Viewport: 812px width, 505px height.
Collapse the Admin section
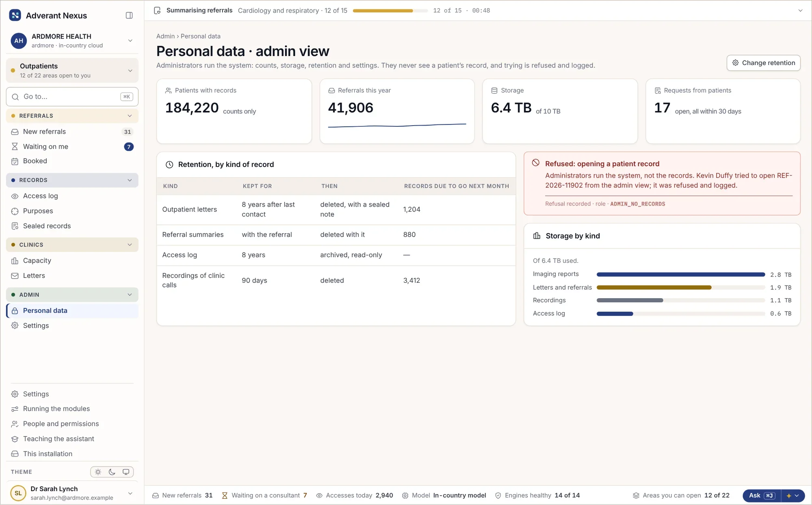coord(72,295)
